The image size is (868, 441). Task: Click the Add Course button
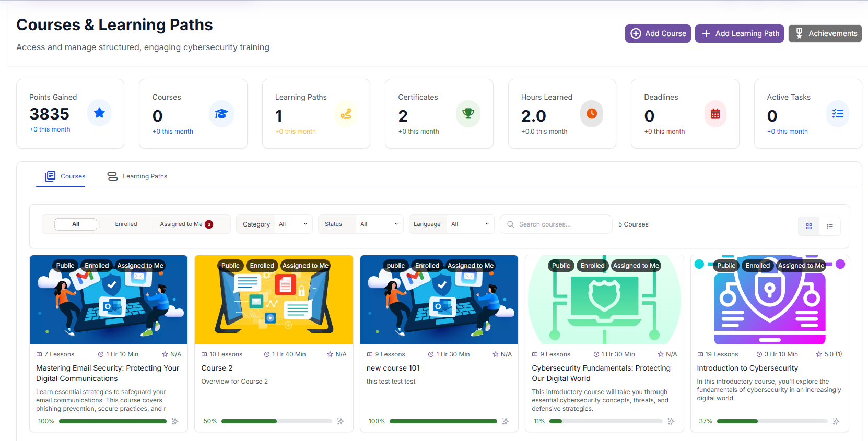coord(658,33)
